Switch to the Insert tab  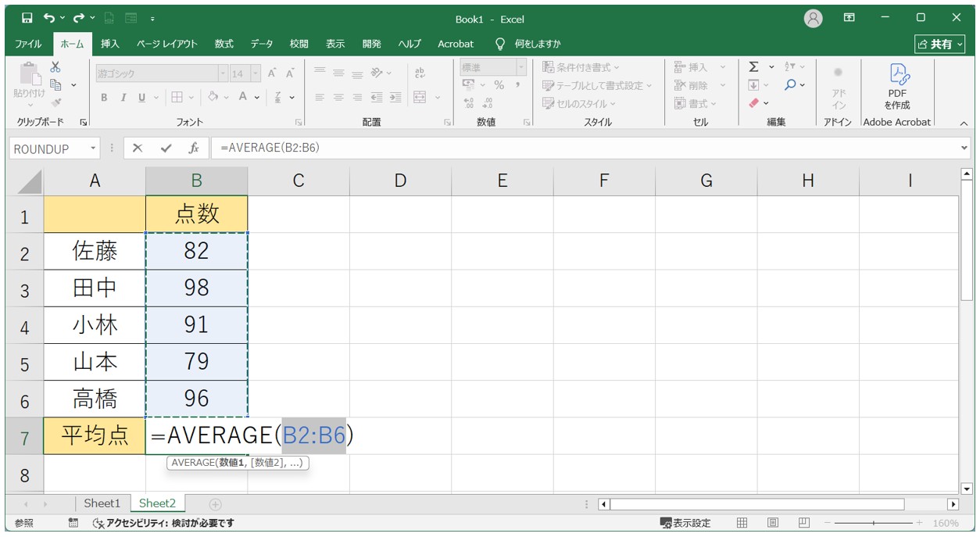tap(110, 44)
